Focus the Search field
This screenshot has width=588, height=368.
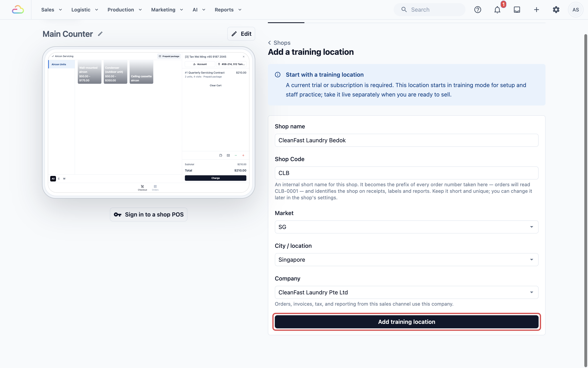(x=429, y=10)
